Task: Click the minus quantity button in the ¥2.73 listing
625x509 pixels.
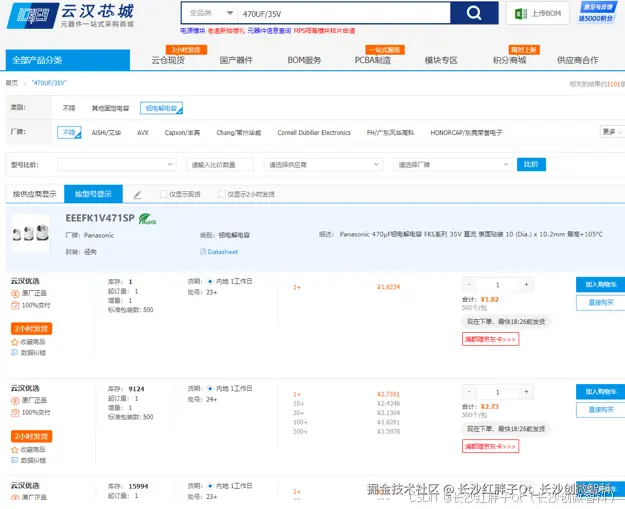Action: 469,392
